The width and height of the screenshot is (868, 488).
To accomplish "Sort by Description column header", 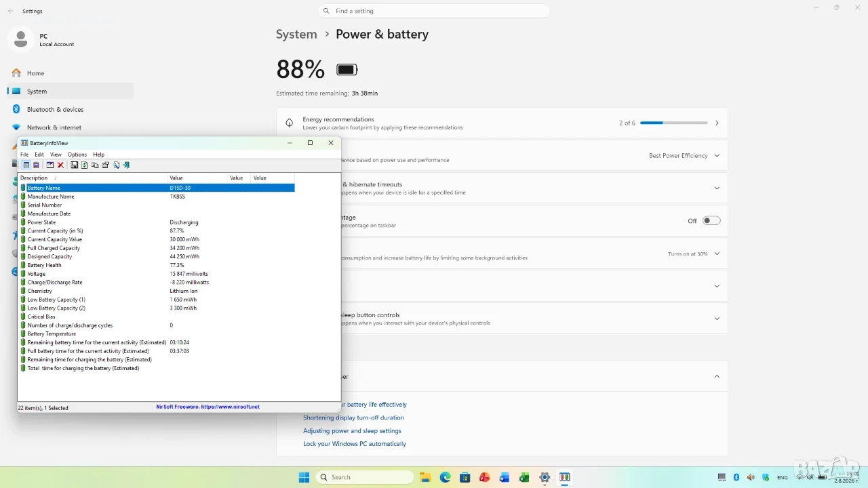I will (93, 178).
